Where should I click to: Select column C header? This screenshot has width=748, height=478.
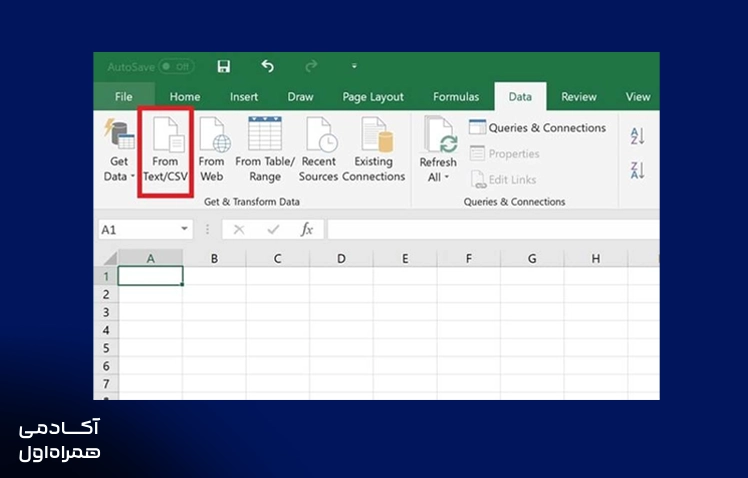pyautogui.click(x=278, y=258)
